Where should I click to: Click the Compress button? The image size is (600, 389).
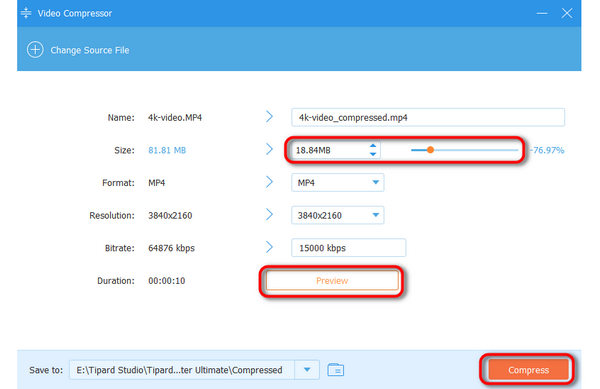pyautogui.click(x=528, y=370)
